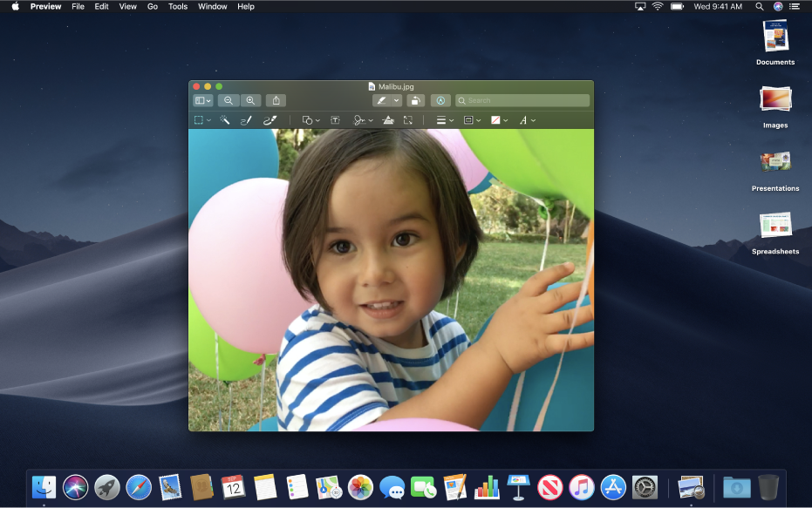Screen dimensions: 812x508
Task: Select the Instant Alpha tool
Action: tap(227, 120)
